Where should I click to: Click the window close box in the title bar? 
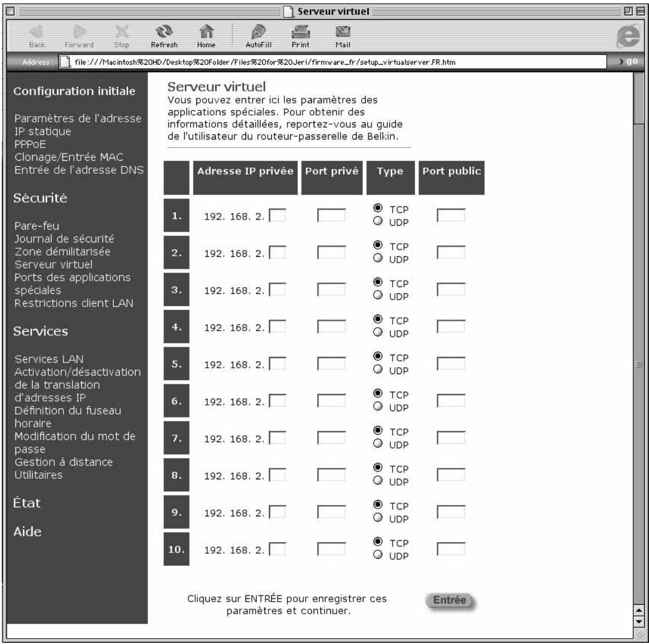click(x=10, y=11)
